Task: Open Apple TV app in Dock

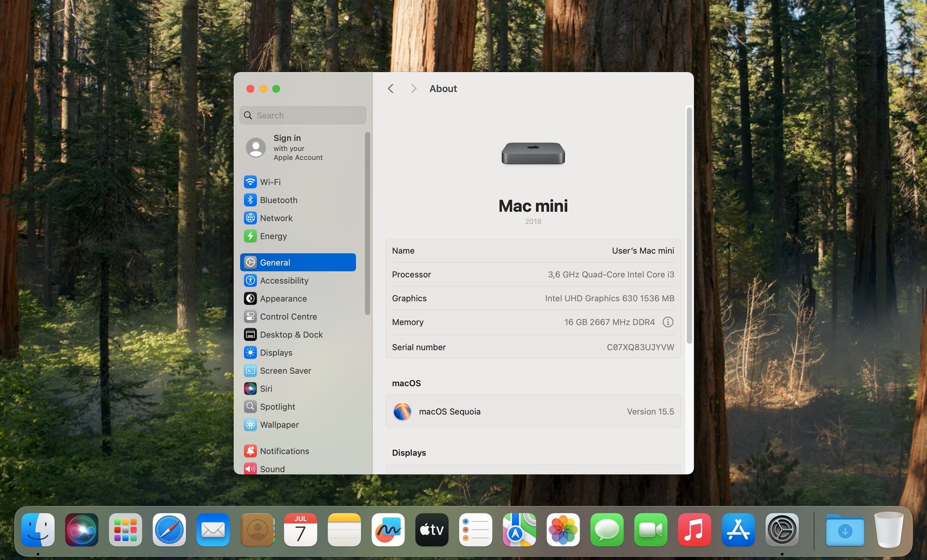Action: pos(432,530)
